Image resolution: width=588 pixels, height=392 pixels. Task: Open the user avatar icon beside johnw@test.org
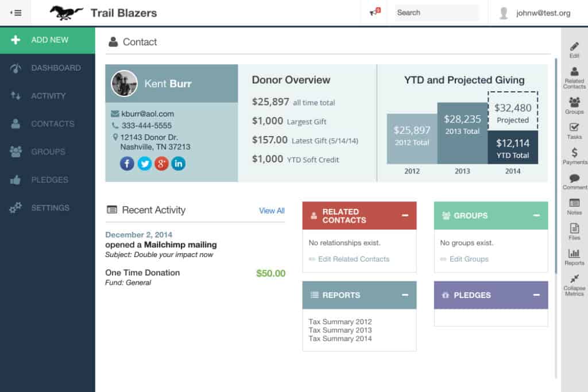[x=504, y=13]
